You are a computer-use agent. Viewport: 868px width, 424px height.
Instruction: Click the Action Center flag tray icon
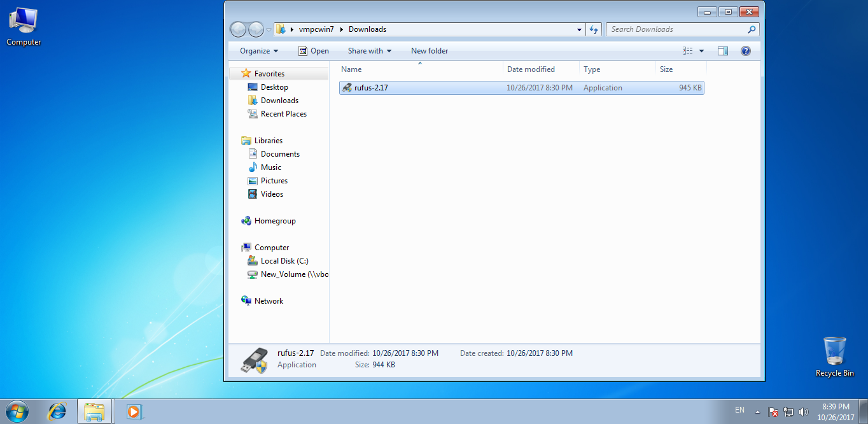(773, 411)
